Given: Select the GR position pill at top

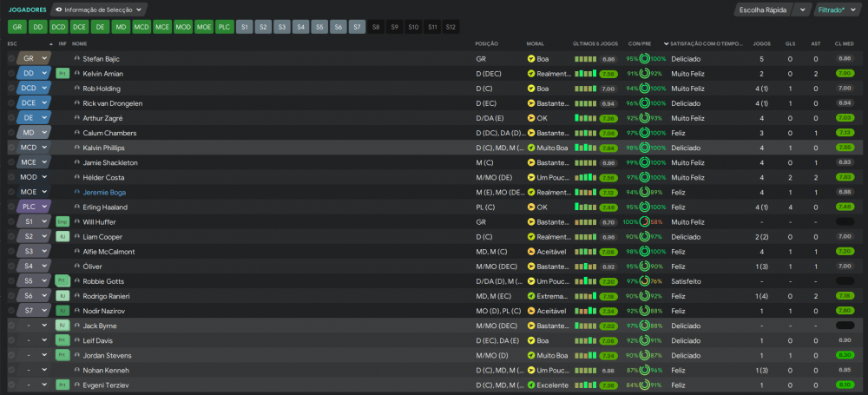Looking at the screenshot, I should tap(17, 27).
